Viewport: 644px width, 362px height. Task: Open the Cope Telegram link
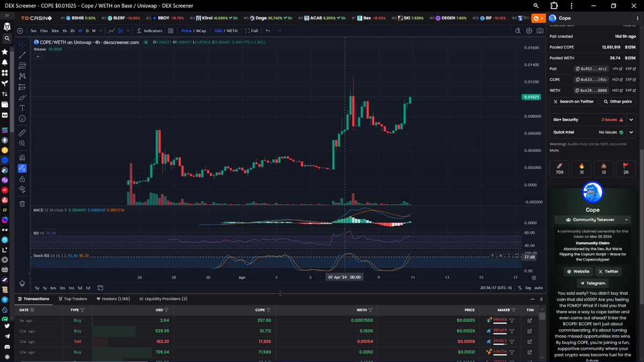coord(592,283)
